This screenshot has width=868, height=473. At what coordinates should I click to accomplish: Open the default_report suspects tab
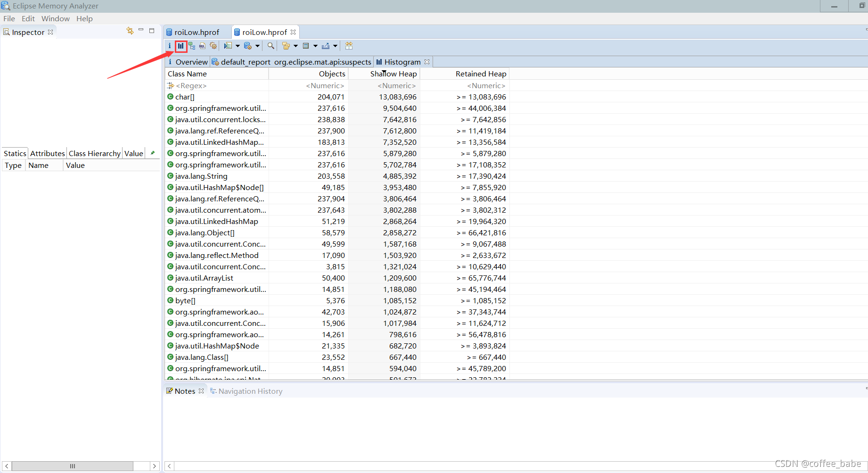click(292, 62)
